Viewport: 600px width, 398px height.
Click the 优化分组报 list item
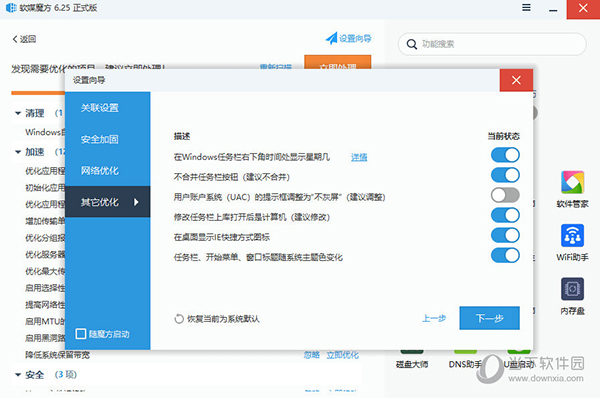[45, 238]
